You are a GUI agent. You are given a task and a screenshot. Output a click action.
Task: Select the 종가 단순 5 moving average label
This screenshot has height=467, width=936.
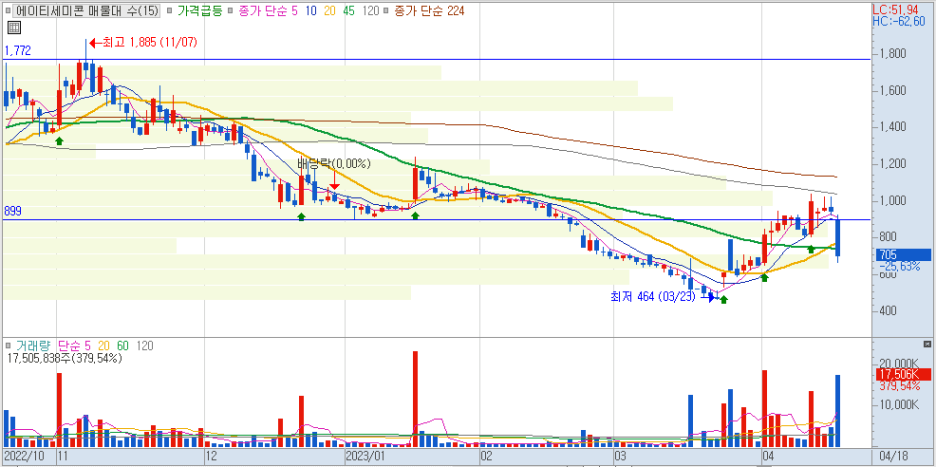tap(268, 11)
